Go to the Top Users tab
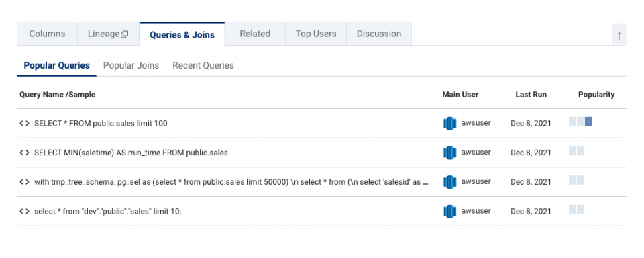The height and width of the screenshot is (258, 644). [316, 34]
